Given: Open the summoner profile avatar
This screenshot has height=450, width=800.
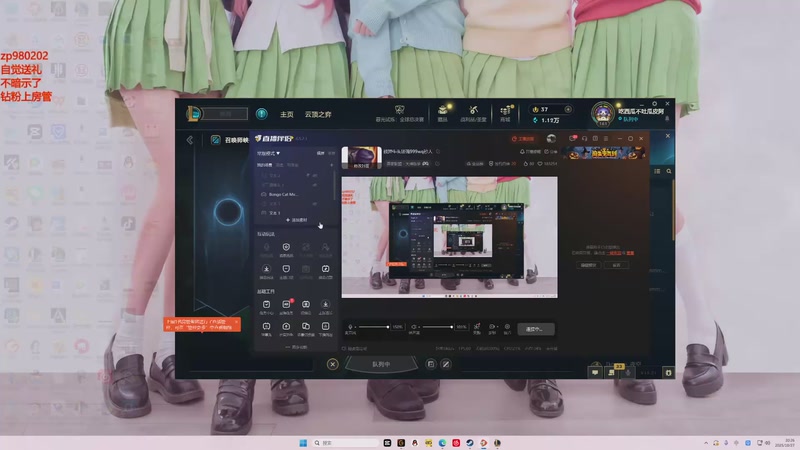Looking at the screenshot, I should coord(603,114).
